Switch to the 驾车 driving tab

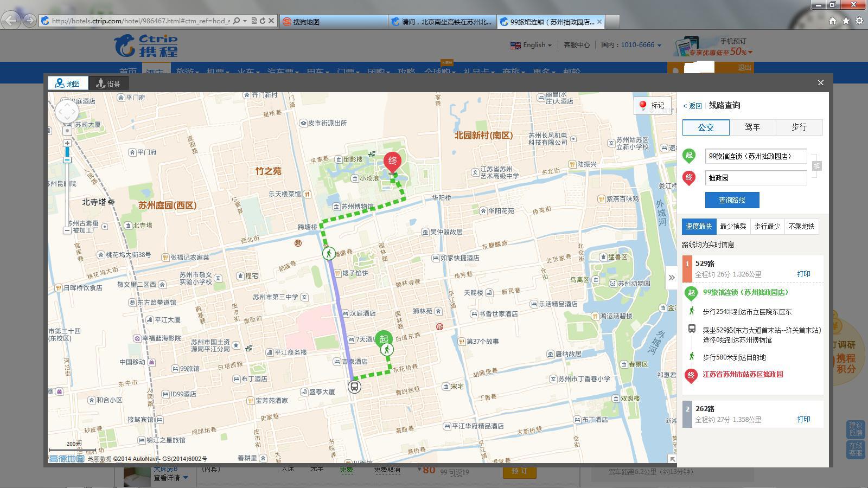tap(752, 127)
